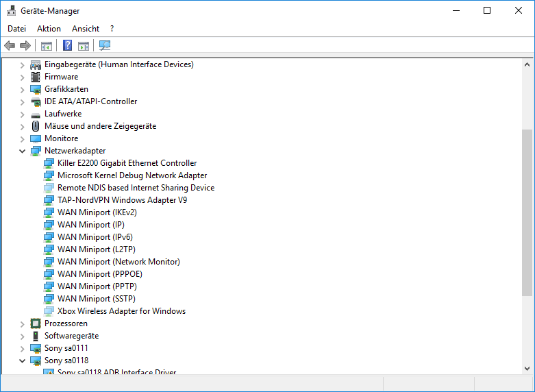Select the Mäuse und andere Zeigegeräte icon
Viewport: 535px width, 392px height.
(x=36, y=126)
